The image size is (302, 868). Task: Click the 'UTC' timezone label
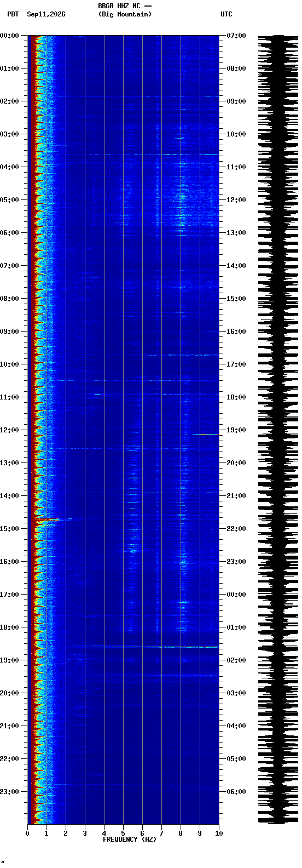coord(226,14)
